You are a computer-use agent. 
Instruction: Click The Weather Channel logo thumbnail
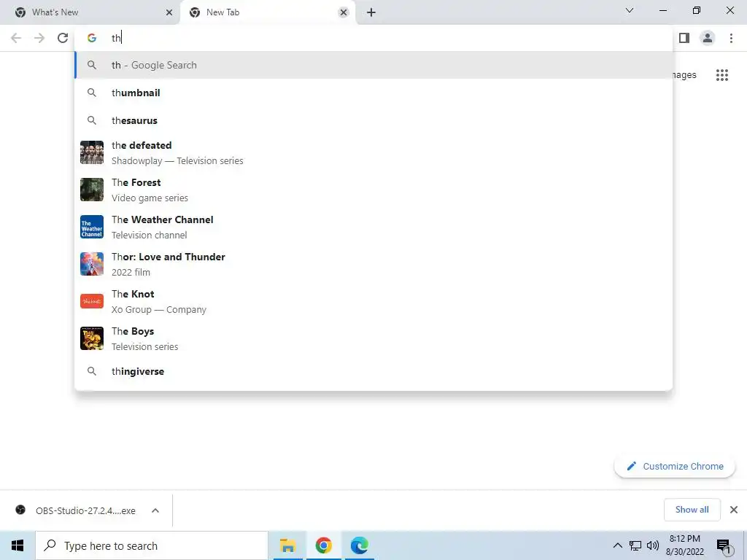coord(92,227)
